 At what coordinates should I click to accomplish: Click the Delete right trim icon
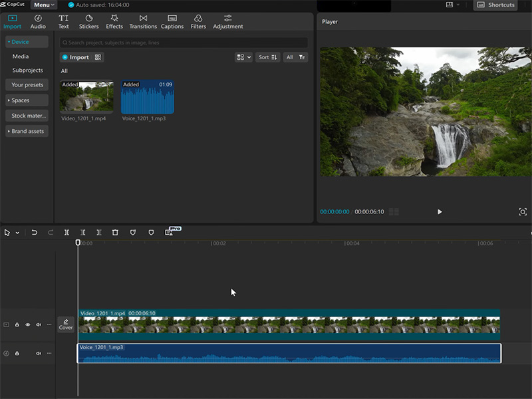coord(98,232)
